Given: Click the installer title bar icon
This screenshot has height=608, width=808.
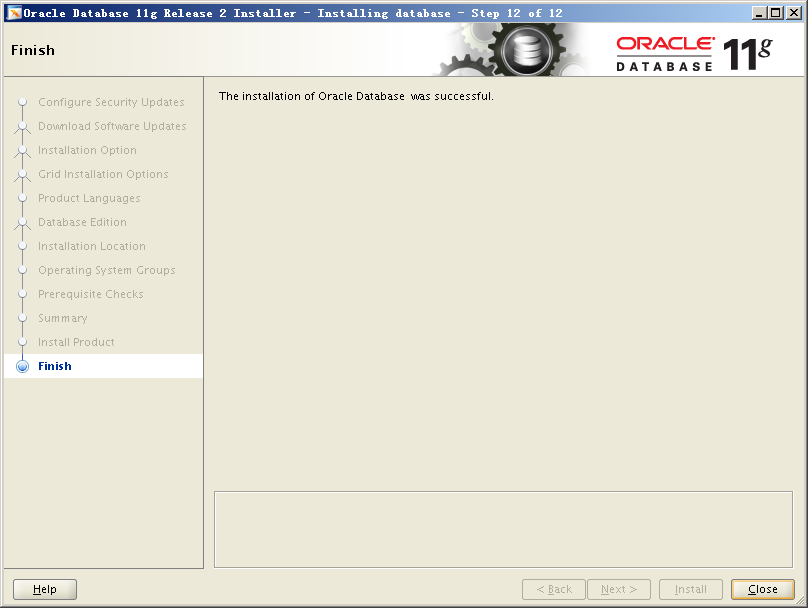Looking at the screenshot, I should click(x=14, y=13).
